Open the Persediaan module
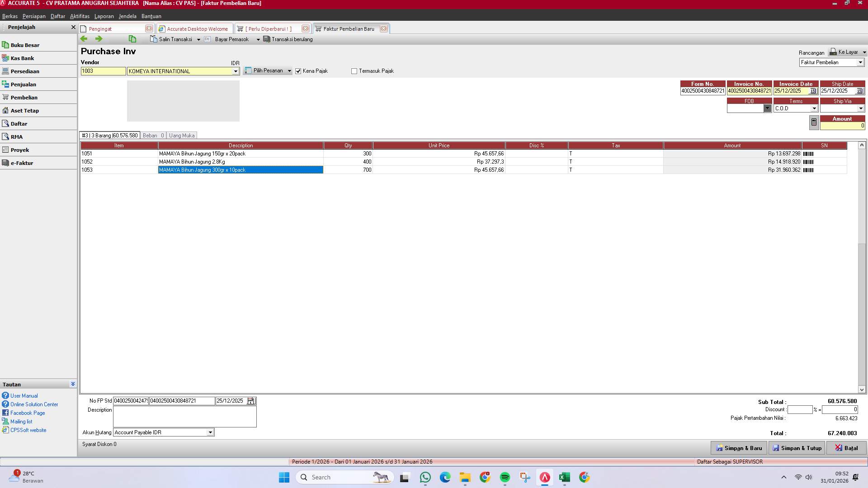The width and height of the screenshot is (868, 488). pyautogui.click(x=25, y=71)
